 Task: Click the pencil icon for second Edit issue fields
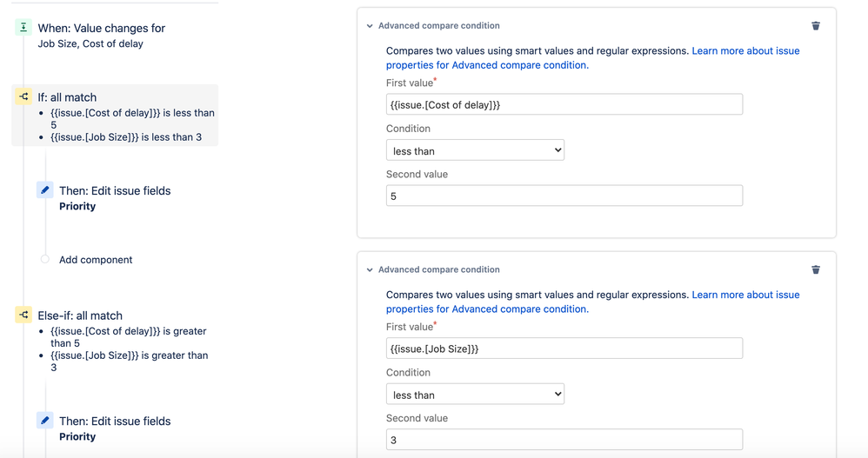pos(45,420)
